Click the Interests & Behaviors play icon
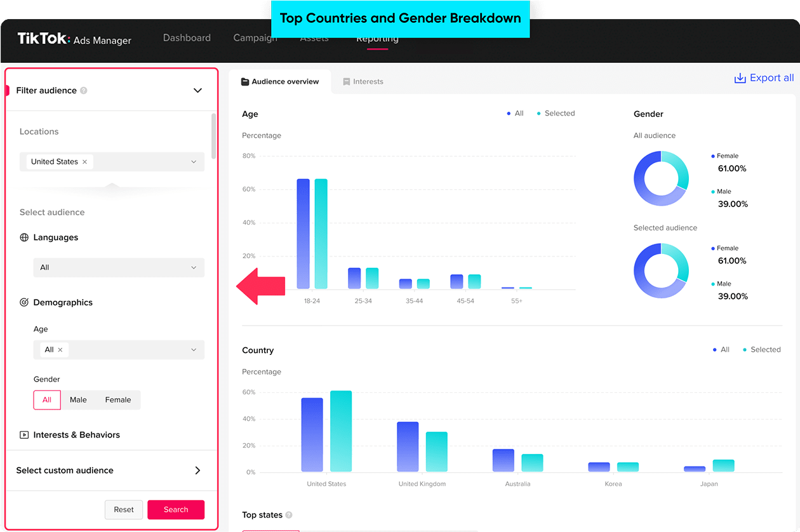The height and width of the screenshot is (532, 800). tap(24, 435)
